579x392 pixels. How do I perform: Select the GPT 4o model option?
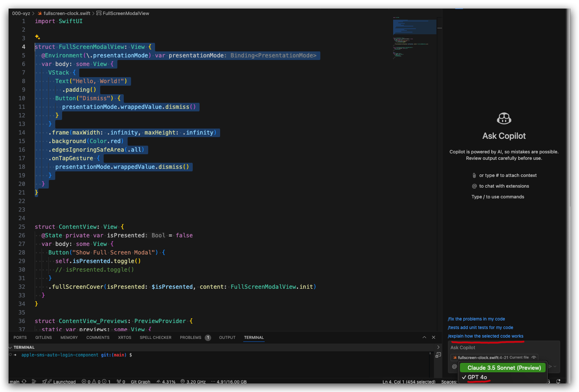pos(477,377)
